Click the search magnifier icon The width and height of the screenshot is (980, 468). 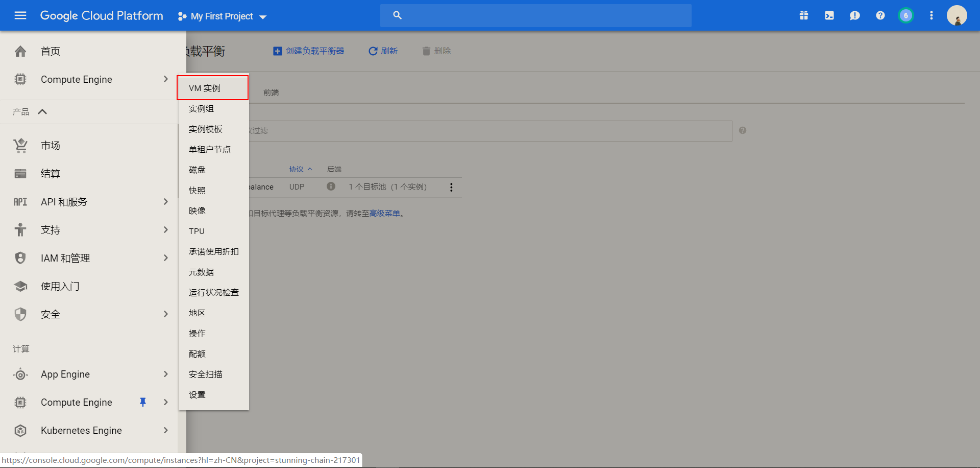[397, 15]
